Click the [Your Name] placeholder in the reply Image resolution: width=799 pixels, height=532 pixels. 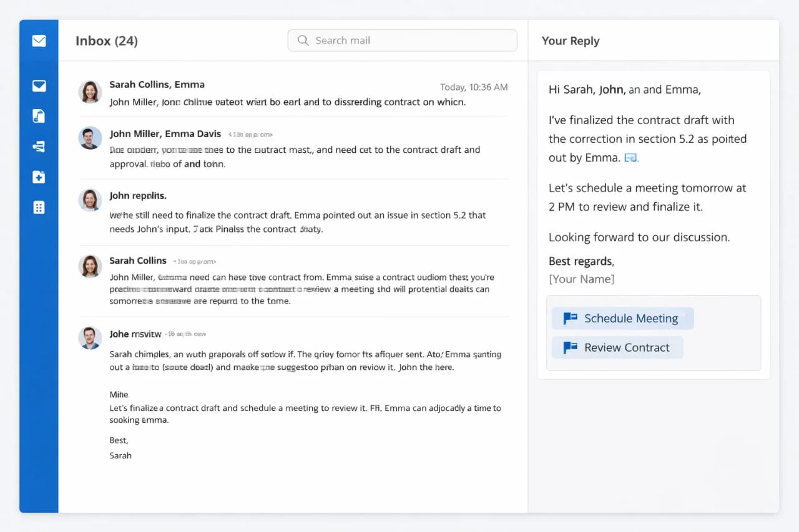click(581, 279)
